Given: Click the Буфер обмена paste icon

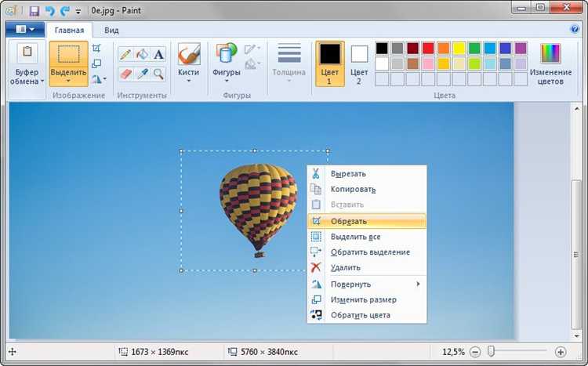Looking at the screenshot, I should [x=27, y=53].
